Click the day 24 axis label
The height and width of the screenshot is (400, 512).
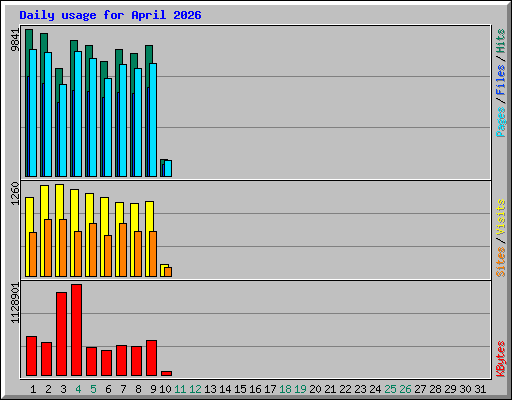tap(375, 389)
